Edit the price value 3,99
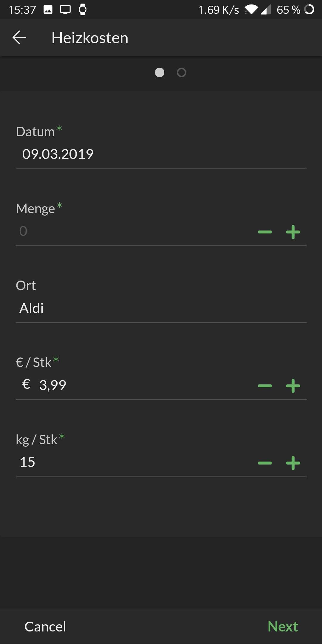The image size is (322, 644). pyautogui.click(x=119, y=385)
